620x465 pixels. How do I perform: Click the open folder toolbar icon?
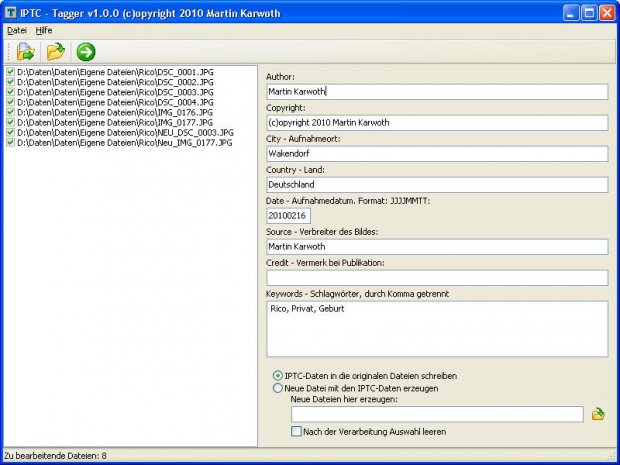[x=56, y=52]
